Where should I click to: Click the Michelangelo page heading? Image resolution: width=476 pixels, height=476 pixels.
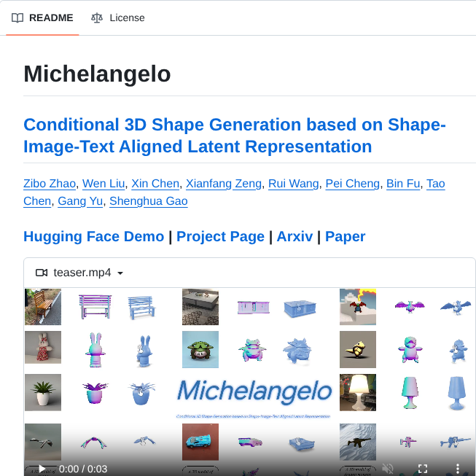coord(97,74)
